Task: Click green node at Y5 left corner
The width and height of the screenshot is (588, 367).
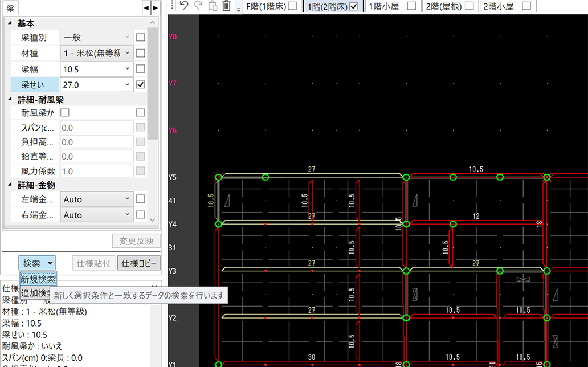Action: click(x=218, y=177)
